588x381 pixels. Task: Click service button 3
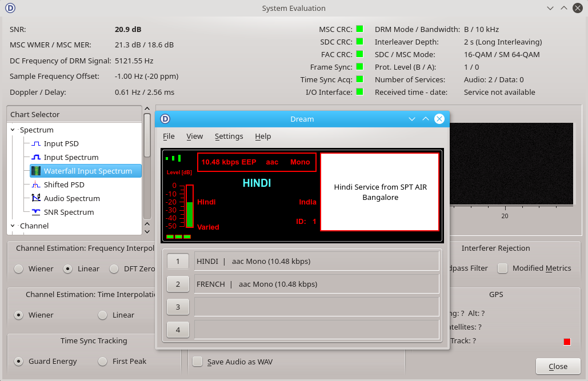pos(178,307)
